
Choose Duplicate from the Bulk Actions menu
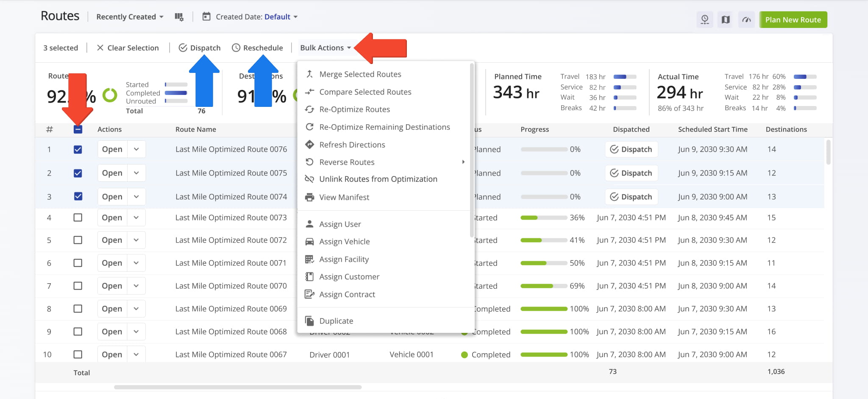(x=336, y=321)
